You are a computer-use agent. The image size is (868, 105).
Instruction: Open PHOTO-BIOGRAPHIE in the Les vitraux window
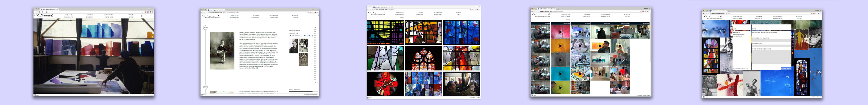tap(438, 12)
